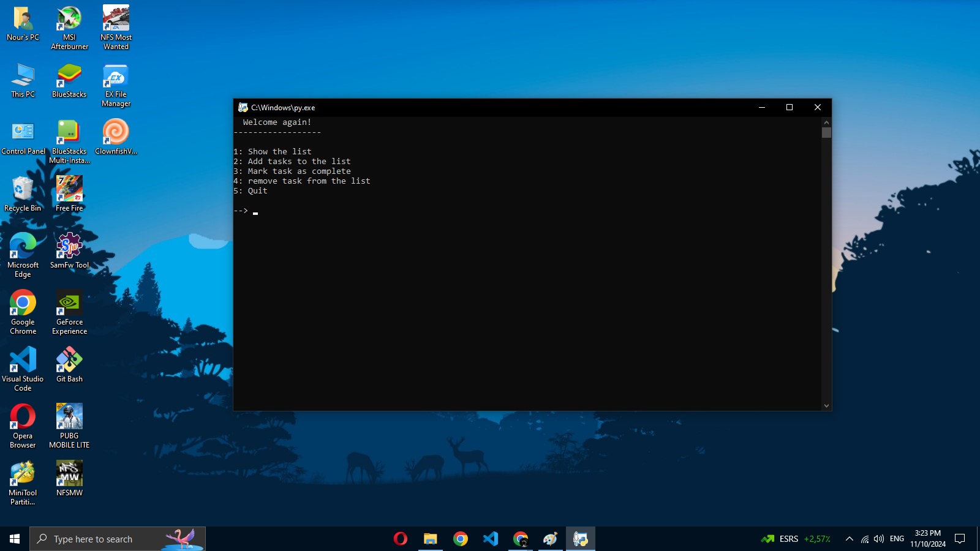This screenshot has width=980, height=551.
Task: Click the 'Show the list' menu line
Action: 273,151
